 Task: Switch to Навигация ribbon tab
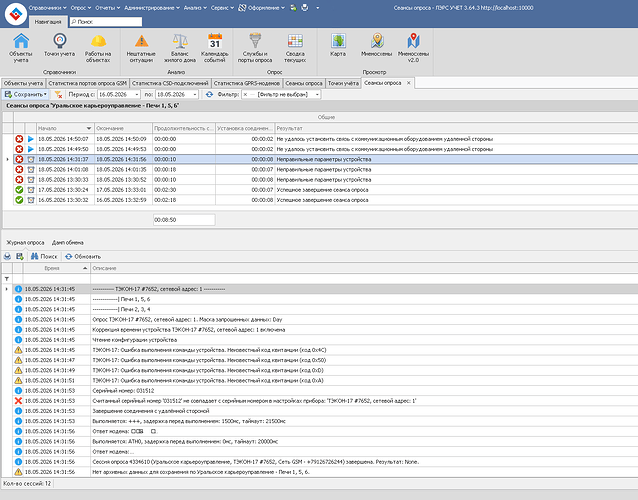click(x=48, y=22)
